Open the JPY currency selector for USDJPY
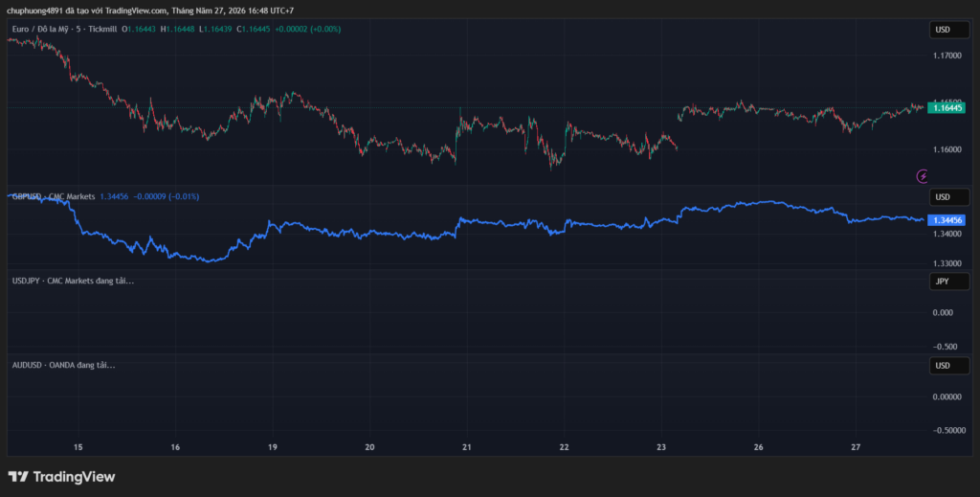Image resolution: width=980 pixels, height=497 pixels. (x=948, y=282)
